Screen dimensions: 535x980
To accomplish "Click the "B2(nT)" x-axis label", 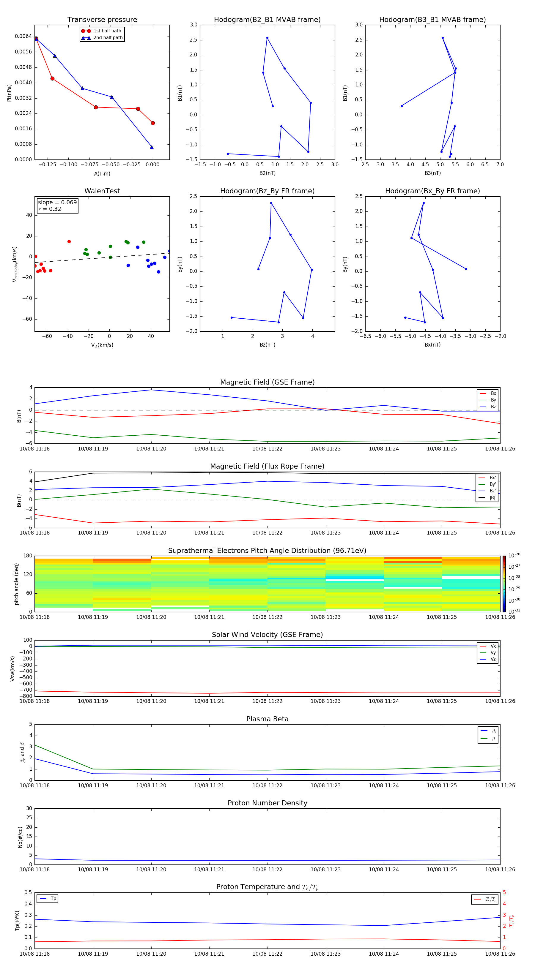I will tap(267, 173).
